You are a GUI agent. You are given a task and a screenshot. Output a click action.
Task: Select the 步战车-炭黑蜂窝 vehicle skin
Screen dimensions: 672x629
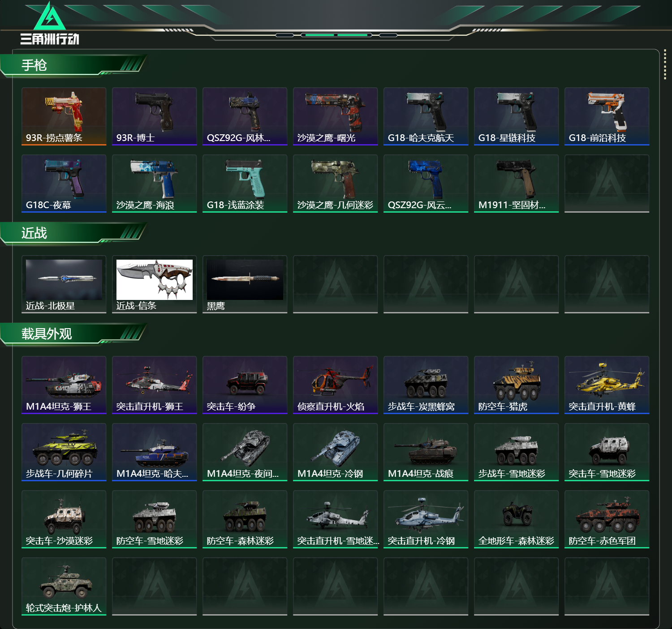426,385
